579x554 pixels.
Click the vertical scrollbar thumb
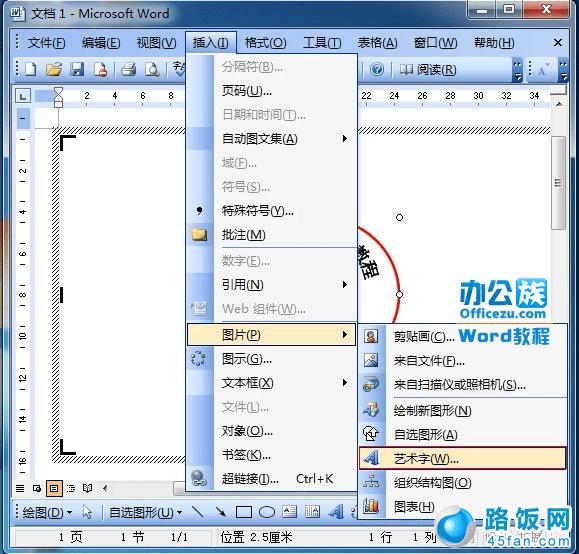(558, 183)
